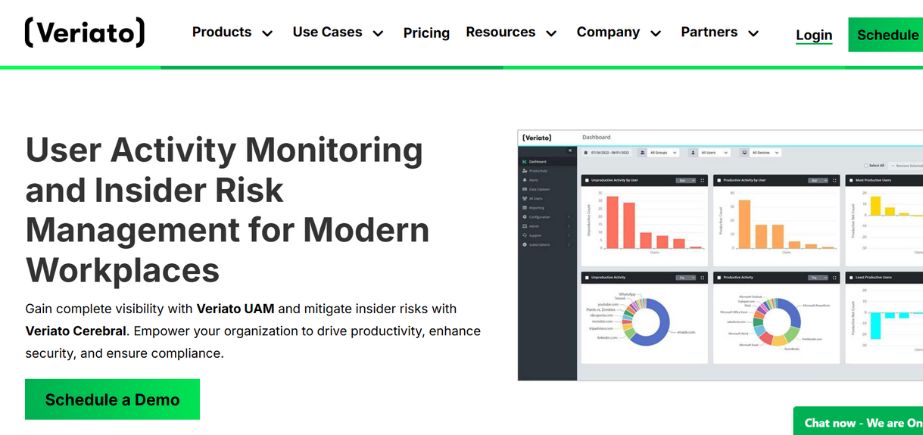Tick the Least Productive Users checkbox
Viewport: 923px width, 435px height.
851,277
